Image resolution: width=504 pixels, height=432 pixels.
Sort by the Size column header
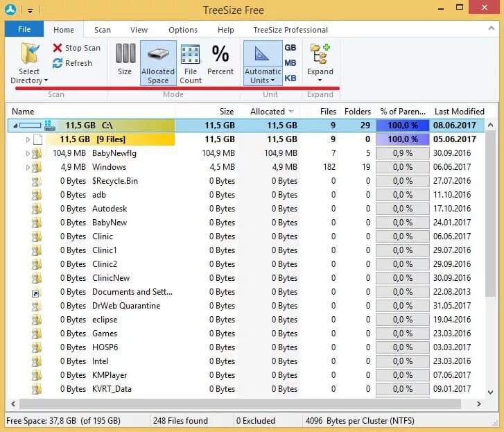pos(207,112)
